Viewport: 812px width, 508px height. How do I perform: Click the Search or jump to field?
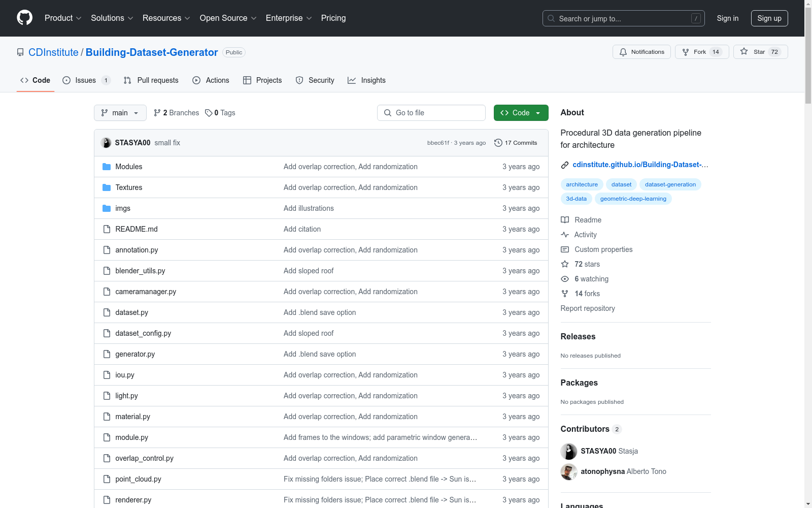click(624, 18)
